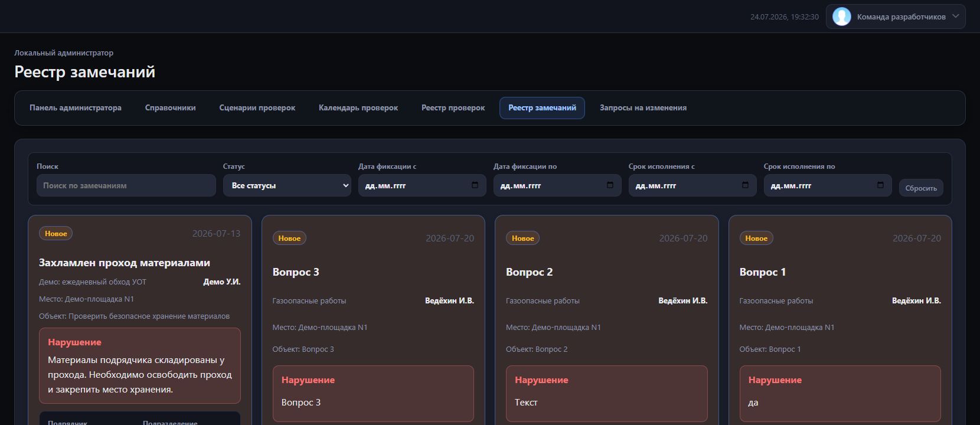Click the author name Демо У.И.

[222, 282]
